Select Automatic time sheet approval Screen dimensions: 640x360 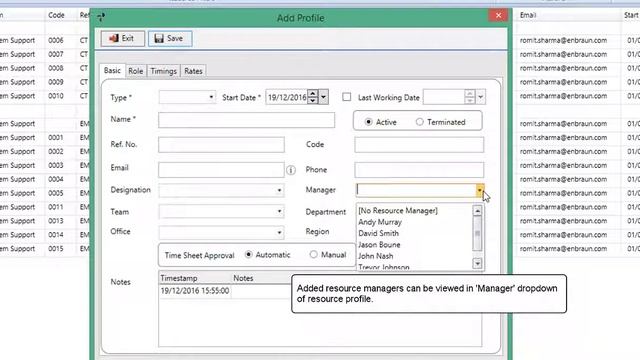tap(249, 254)
